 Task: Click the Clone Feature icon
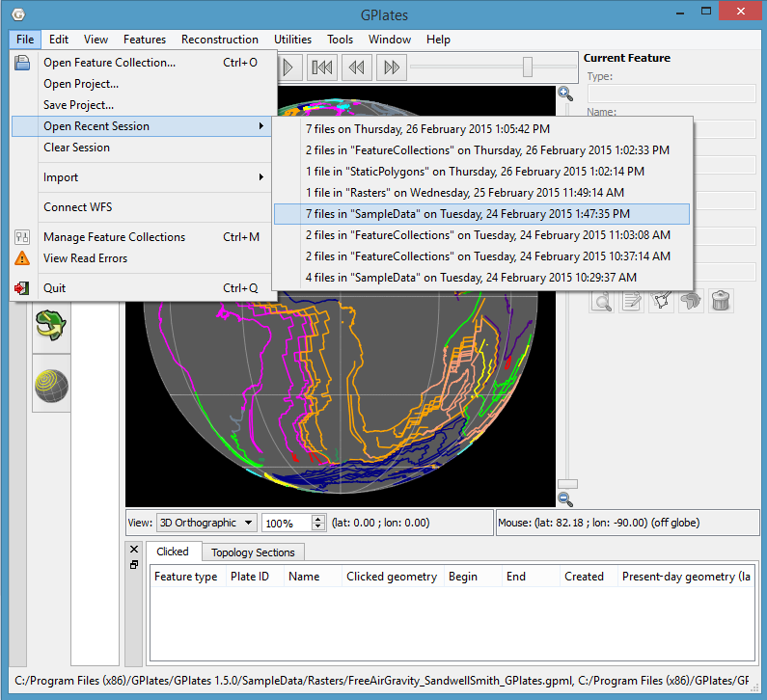(691, 300)
